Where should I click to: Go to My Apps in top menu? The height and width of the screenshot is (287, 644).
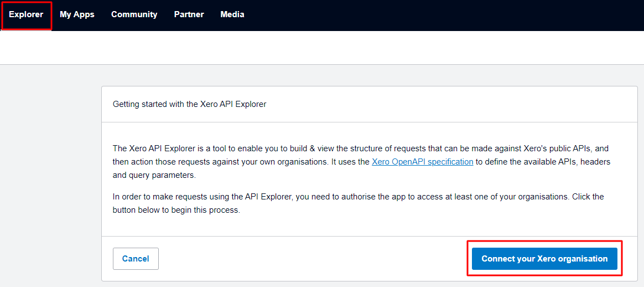click(77, 15)
